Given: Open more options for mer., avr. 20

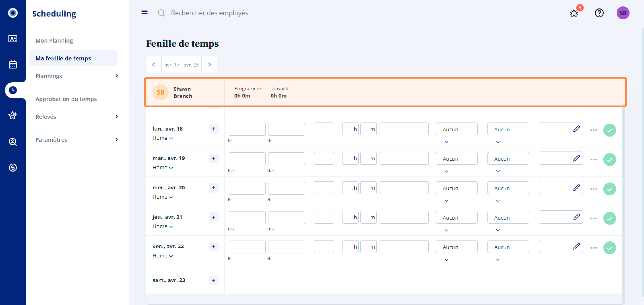Looking at the screenshot, I should (x=593, y=189).
